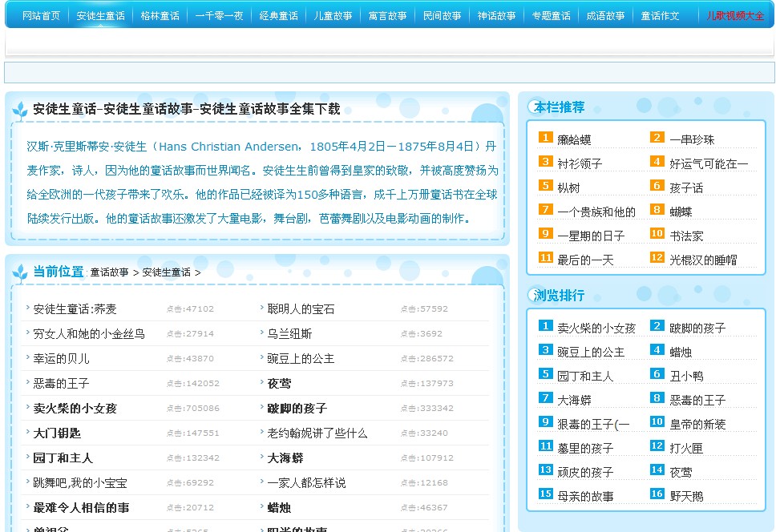Click the blue number 6 badge beside 丑小鸭
This screenshot has width=776, height=532.
click(x=657, y=374)
